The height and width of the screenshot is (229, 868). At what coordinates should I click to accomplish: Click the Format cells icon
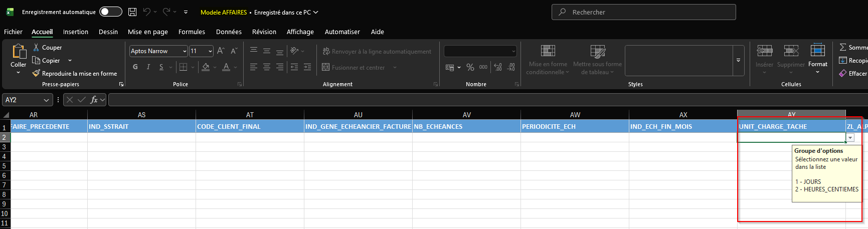click(817, 51)
